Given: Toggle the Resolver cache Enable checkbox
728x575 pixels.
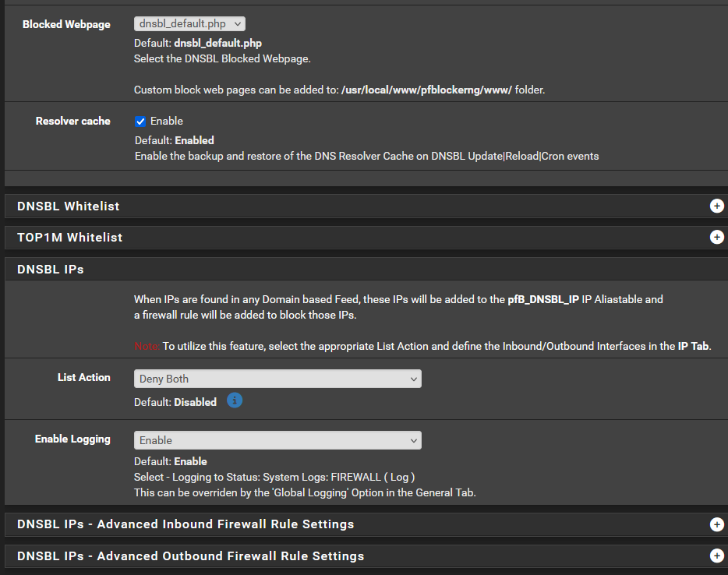Looking at the screenshot, I should tap(141, 122).
